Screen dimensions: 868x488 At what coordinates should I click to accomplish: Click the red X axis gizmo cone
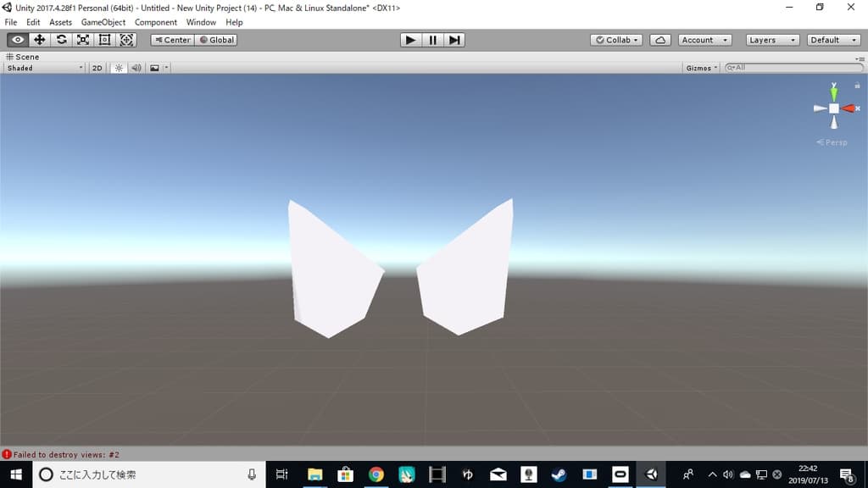849,108
